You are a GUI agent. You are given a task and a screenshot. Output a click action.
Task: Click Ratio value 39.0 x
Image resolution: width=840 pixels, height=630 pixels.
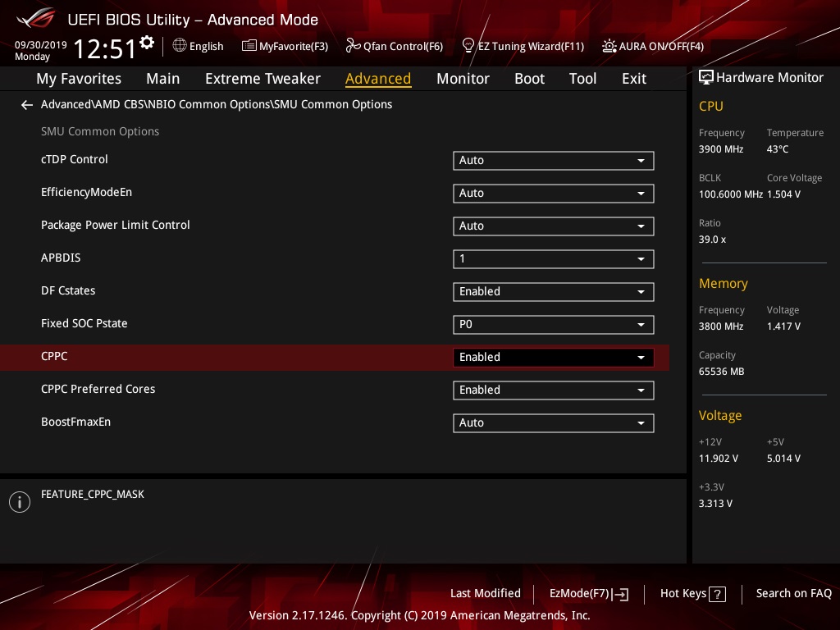pyautogui.click(x=712, y=240)
